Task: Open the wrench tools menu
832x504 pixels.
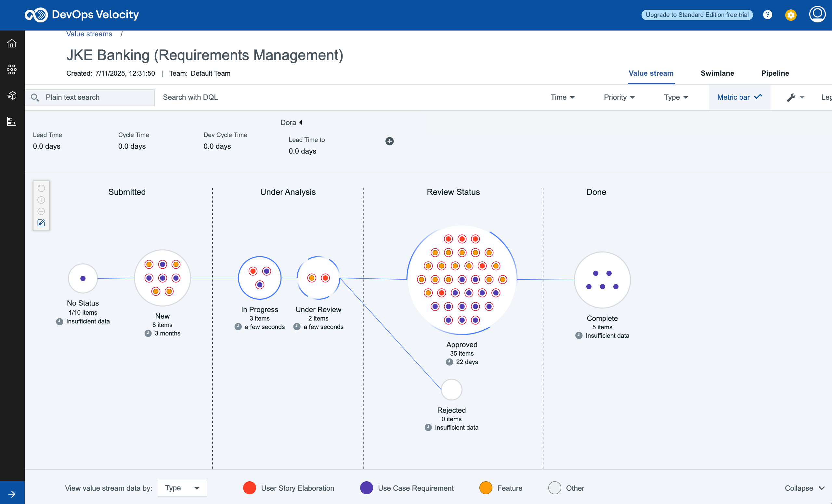Action: (795, 97)
